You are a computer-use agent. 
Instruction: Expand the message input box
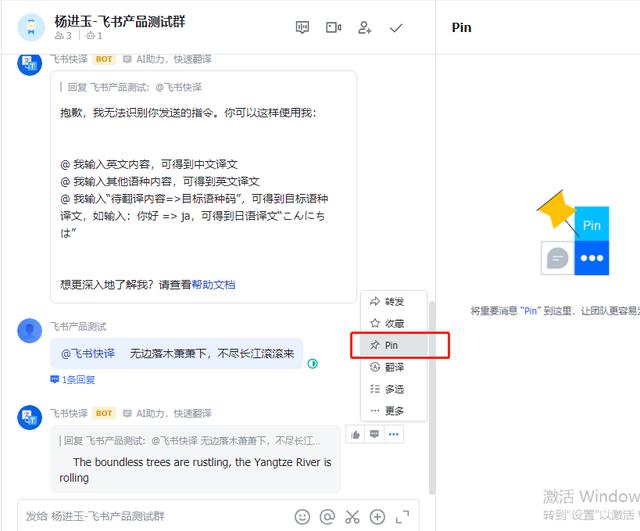(x=402, y=517)
